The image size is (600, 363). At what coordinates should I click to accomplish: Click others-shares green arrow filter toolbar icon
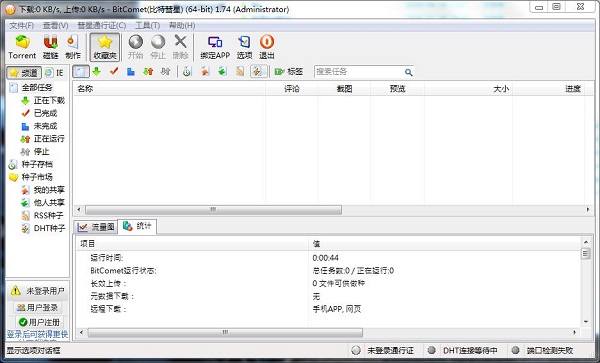(x=222, y=72)
